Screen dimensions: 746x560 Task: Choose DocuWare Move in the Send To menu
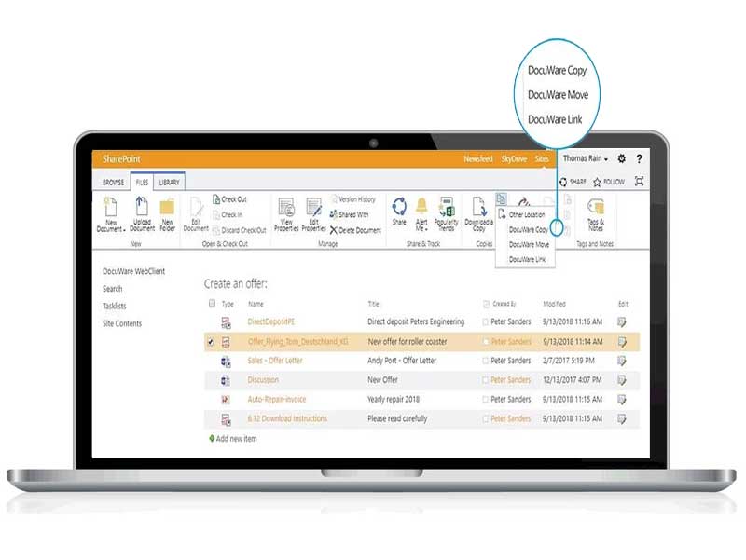coord(529,245)
